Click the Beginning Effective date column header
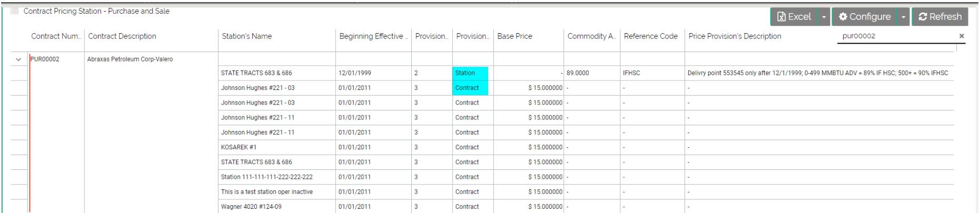Screen dimensions: 980x213 pos(373,36)
